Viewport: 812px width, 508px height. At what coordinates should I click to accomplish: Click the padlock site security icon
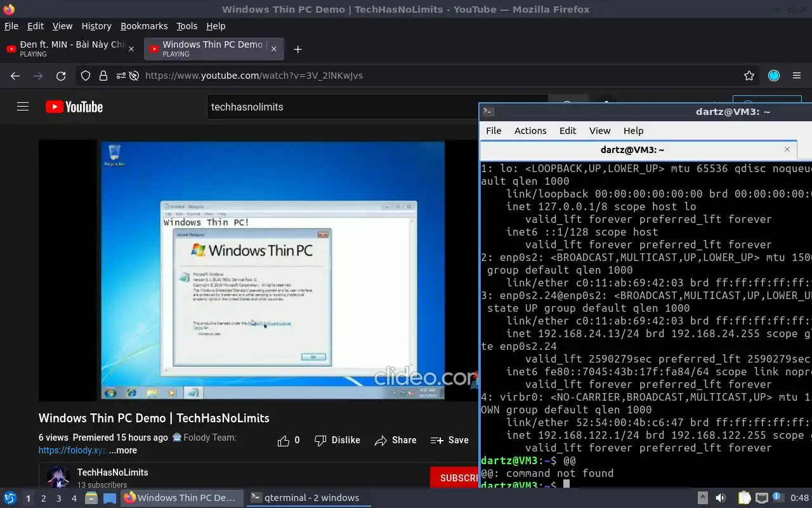[x=103, y=76]
